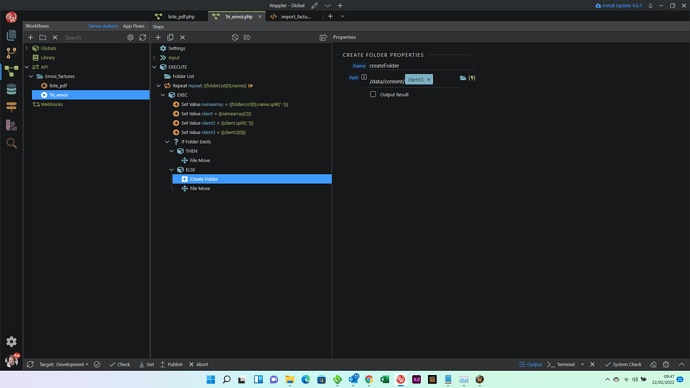Open the project chevron dropdown in title bar
690x388 pixels.
(327, 5)
